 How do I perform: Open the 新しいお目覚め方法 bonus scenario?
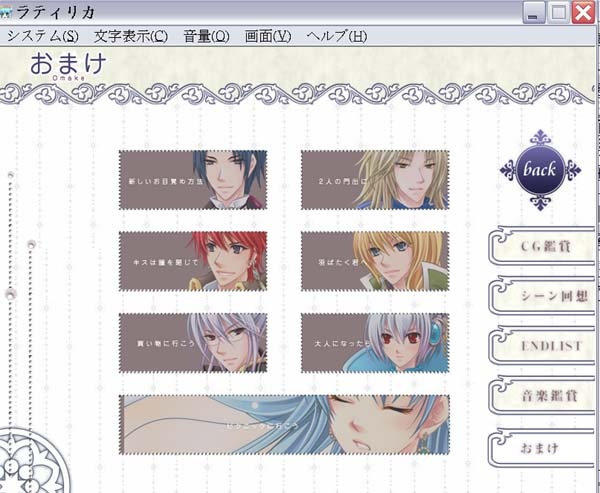pos(193,180)
